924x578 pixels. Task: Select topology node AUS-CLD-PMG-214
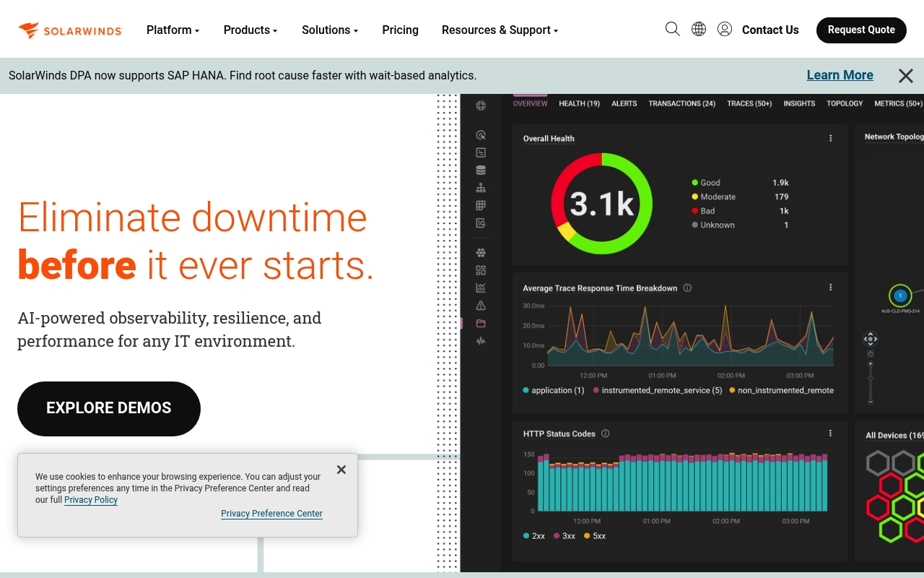(x=900, y=296)
